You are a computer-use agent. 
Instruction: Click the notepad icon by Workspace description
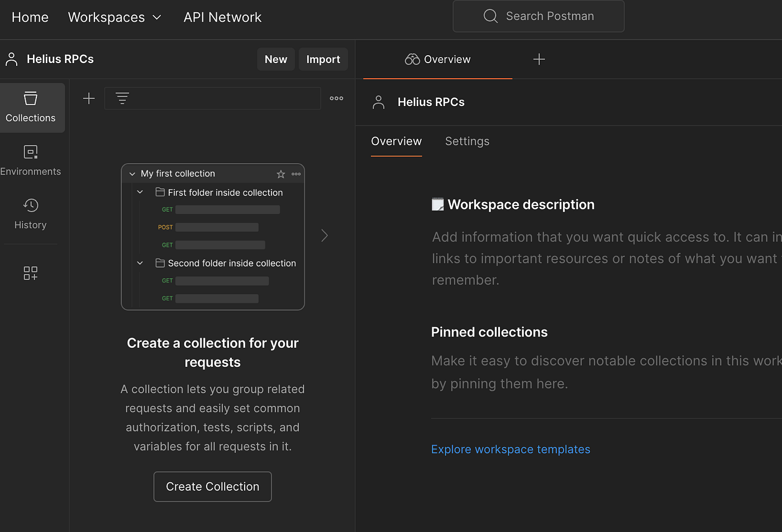tap(438, 204)
